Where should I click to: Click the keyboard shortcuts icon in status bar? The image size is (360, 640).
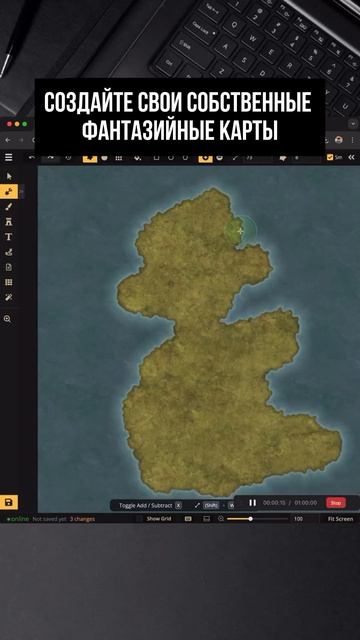click(188, 519)
